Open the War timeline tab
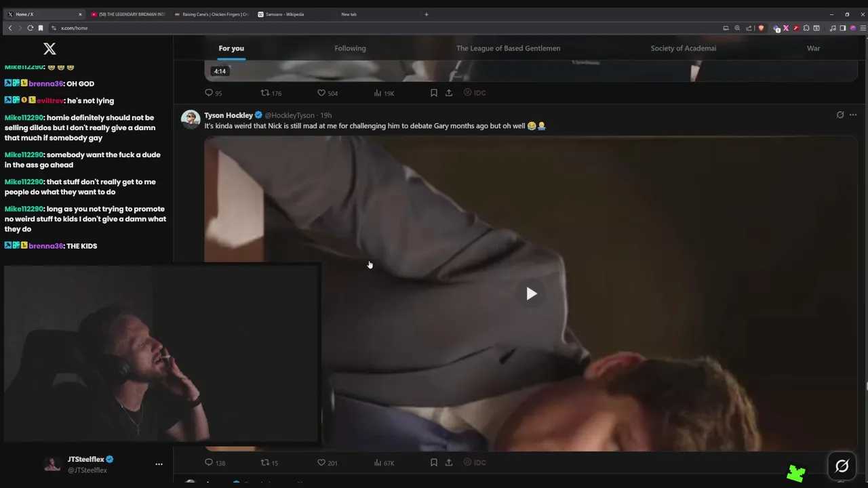The height and width of the screenshot is (488, 868). [813, 48]
